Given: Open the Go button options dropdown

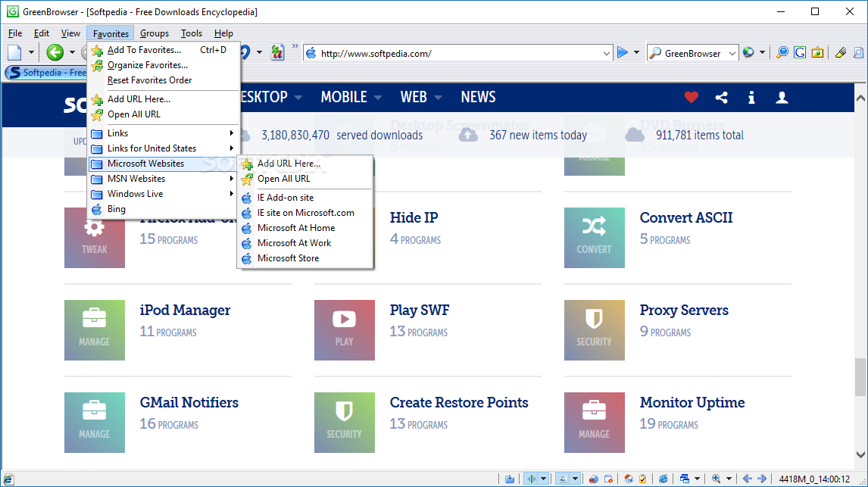Looking at the screenshot, I should click(636, 53).
